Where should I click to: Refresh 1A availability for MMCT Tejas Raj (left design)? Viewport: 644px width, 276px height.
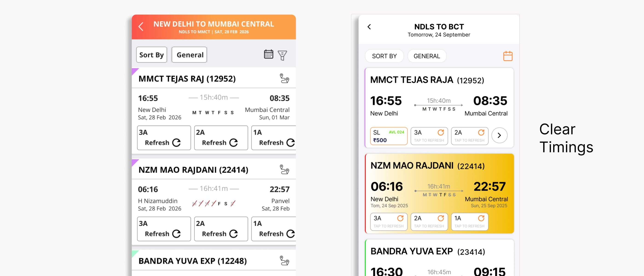274,138
